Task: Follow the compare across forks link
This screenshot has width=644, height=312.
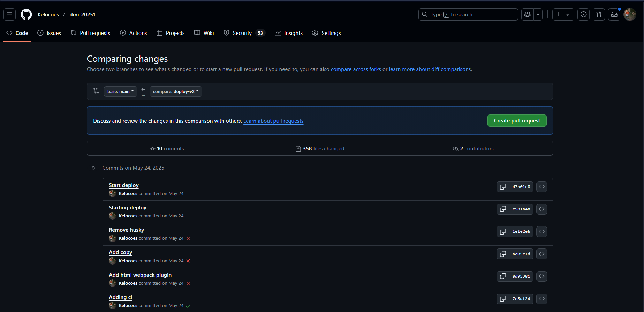Action: (x=356, y=69)
